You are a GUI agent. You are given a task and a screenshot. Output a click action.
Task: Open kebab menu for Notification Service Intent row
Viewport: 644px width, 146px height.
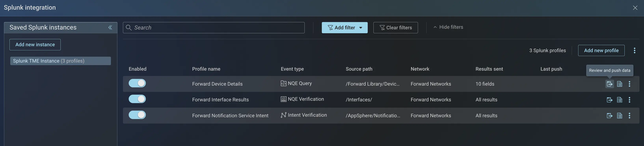click(629, 116)
